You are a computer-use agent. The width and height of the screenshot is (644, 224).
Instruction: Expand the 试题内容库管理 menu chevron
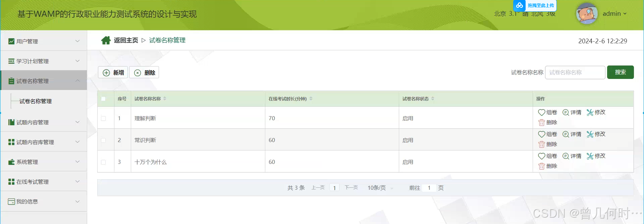coord(77,142)
